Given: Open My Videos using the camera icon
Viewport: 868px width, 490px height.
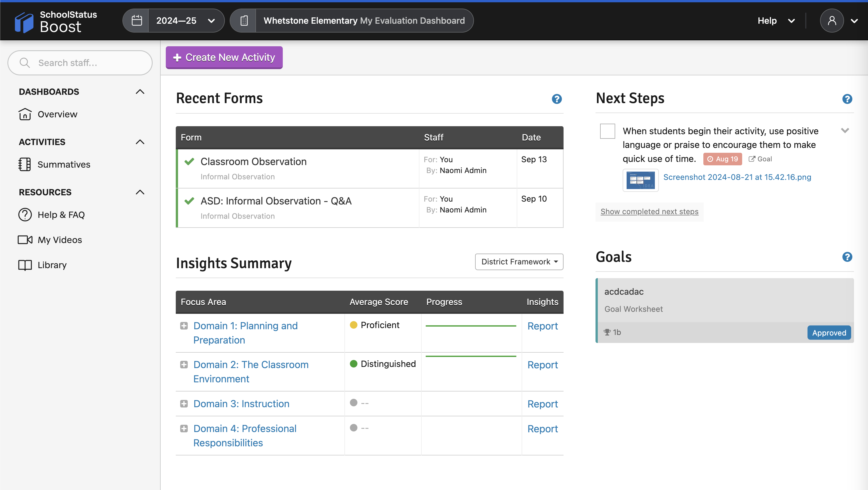Looking at the screenshot, I should 25,240.
